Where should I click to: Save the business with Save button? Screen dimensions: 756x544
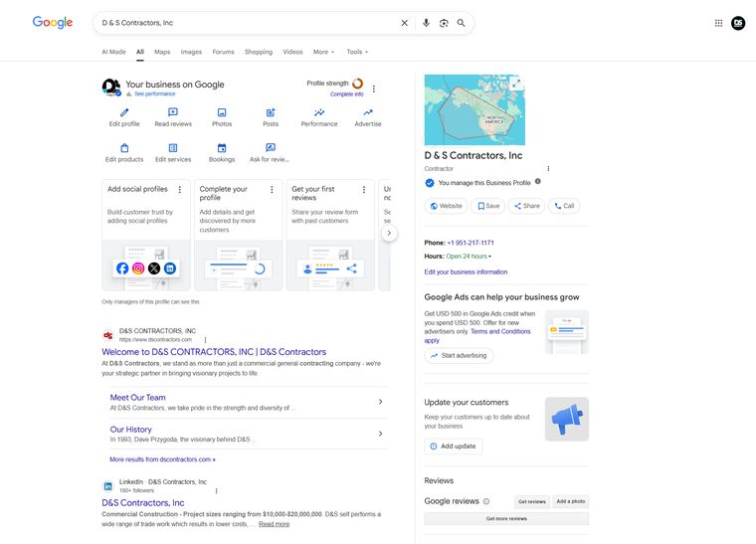pyautogui.click(x=488, y=206)
